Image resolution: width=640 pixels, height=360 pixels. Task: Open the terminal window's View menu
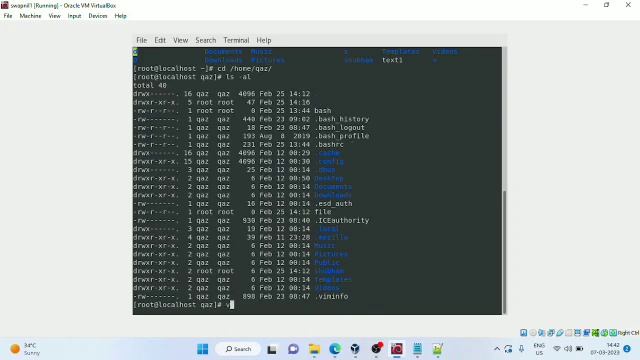click(x=180, y=40)
